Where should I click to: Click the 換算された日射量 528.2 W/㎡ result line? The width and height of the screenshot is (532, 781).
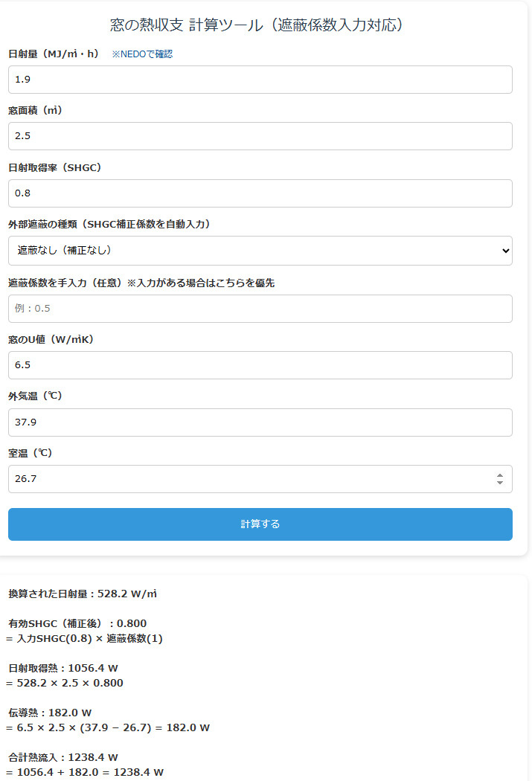(x=83, y=594)
